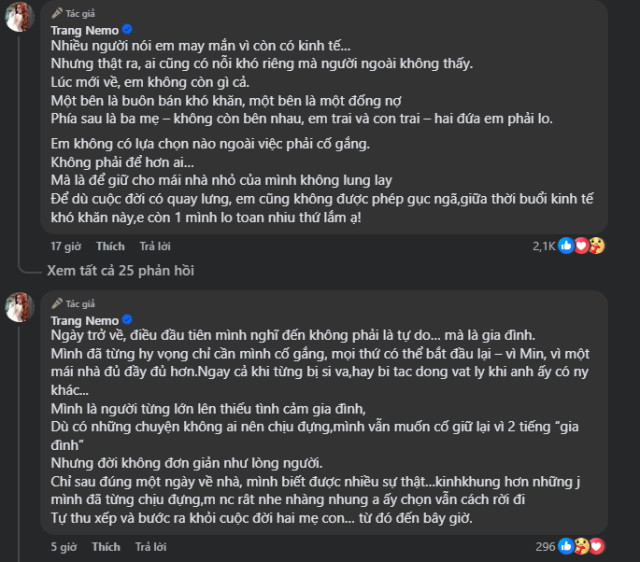Click care hug emoji on second comment
This screenshot has height=562, width=640.
click(581, 546)
